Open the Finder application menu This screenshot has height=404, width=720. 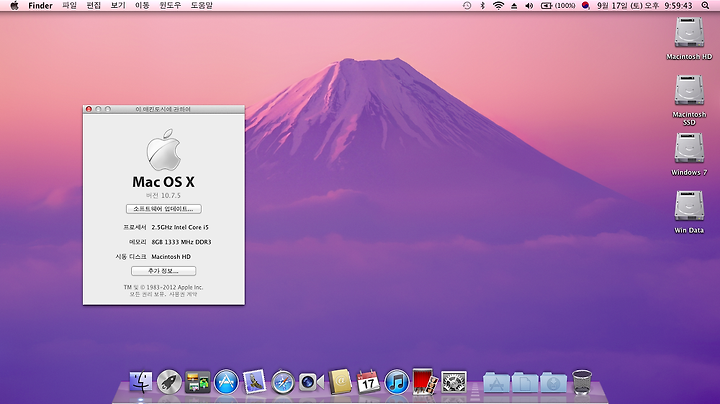pyautogui.click(x=40, y=6)
